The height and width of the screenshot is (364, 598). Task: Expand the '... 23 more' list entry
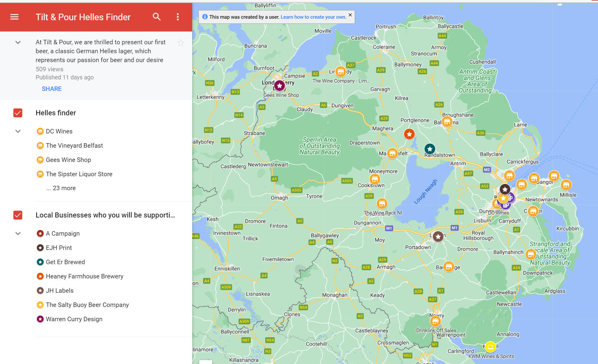point(61,188)
